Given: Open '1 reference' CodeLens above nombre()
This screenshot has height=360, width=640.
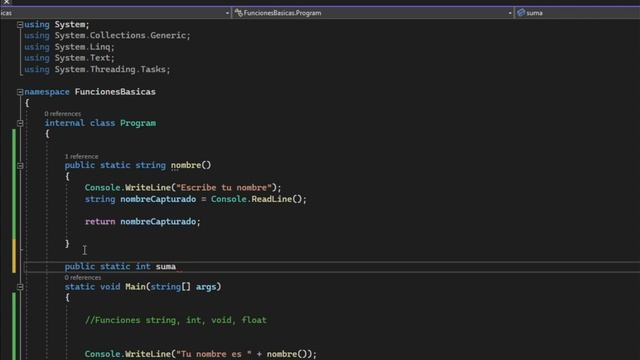Looking at the screenshot, I should tap(81, 156).
